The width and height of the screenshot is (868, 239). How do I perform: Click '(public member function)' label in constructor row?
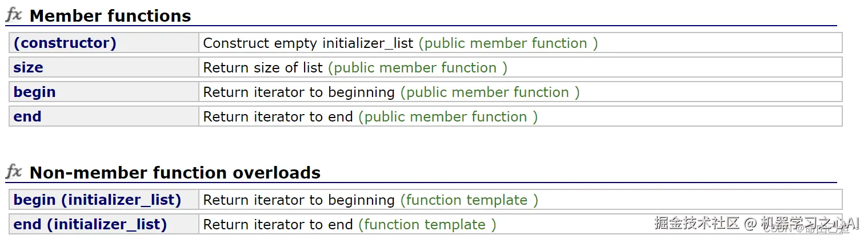508,43
